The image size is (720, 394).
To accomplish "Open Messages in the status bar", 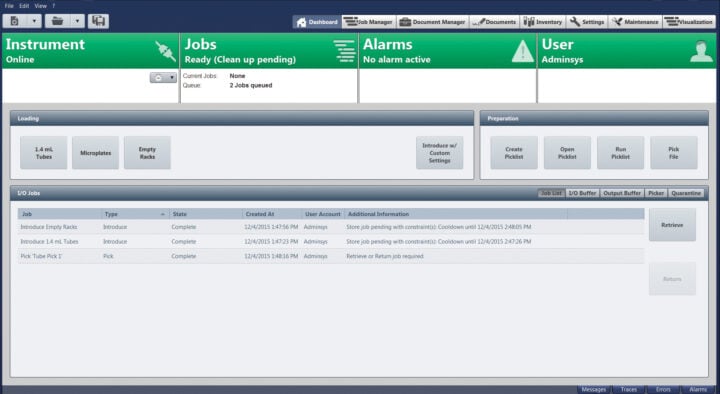I will click(594, 389).
